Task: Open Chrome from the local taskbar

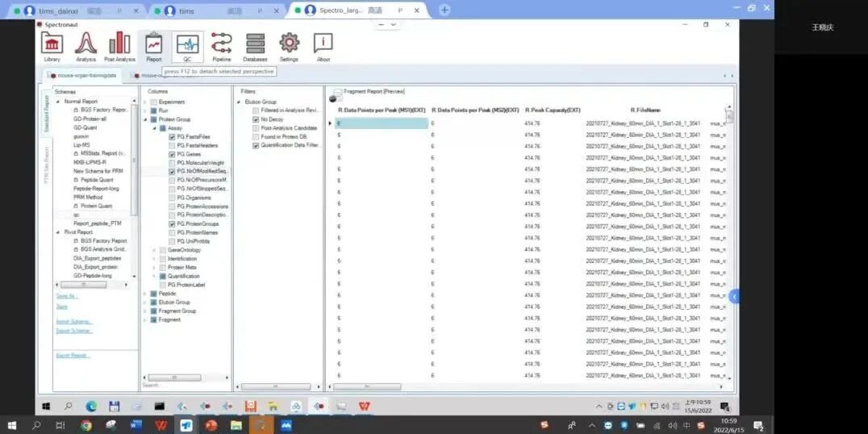Action: coord(86,426)
